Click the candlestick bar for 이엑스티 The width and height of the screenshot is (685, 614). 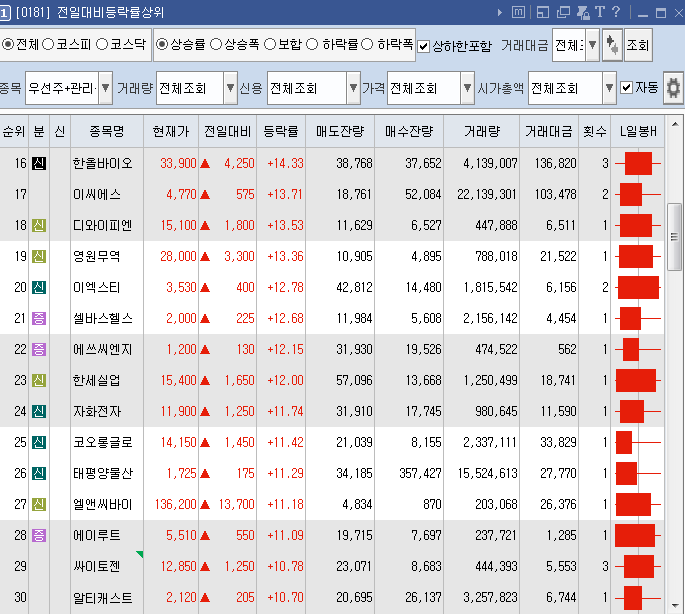pos(638,287)
